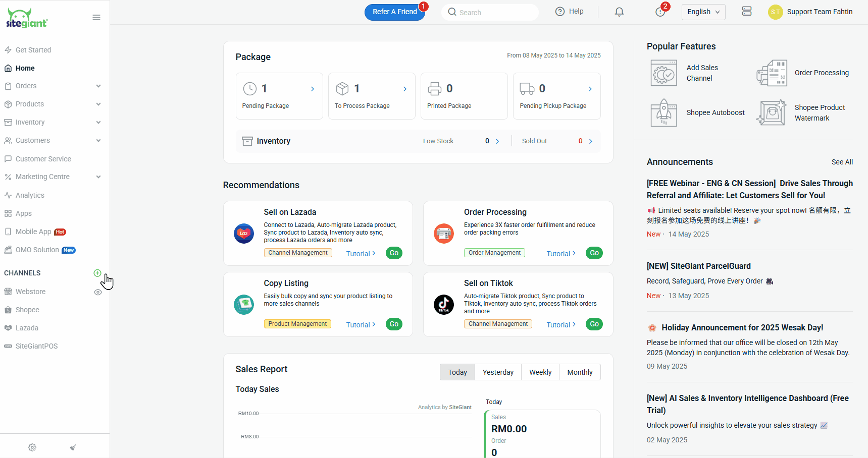Click the Order Processing recommendation icon
Image resolution: width=868 pixels, height=458 pixels.
444,234
